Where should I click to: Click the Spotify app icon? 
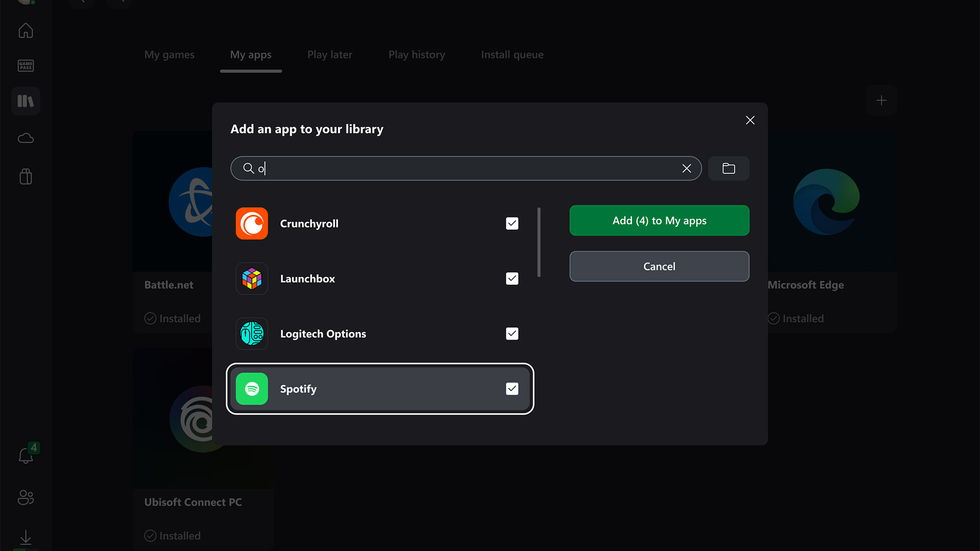click(x=251, y=388)
